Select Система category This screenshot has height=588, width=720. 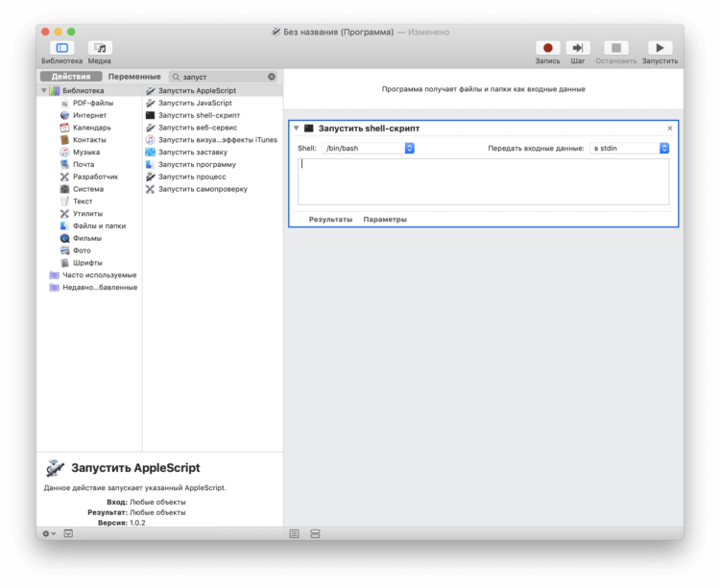(x=88, y=189)
